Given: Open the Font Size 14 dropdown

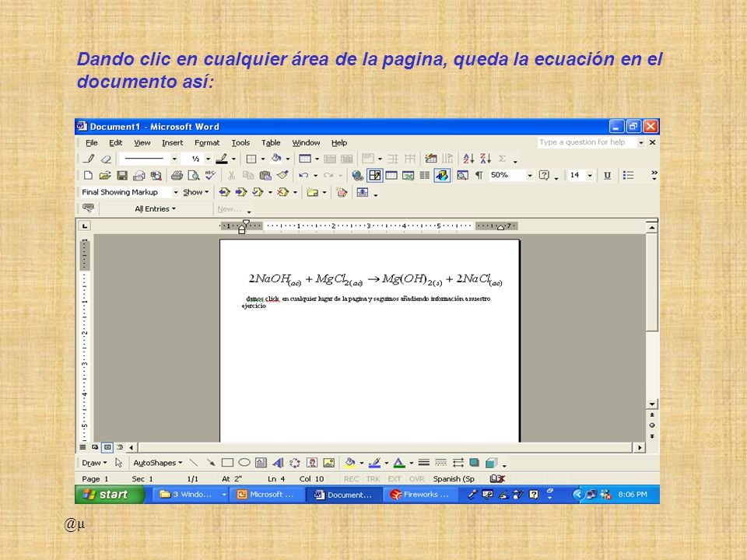Looking at the screenshot, I should tap(590, 175).
